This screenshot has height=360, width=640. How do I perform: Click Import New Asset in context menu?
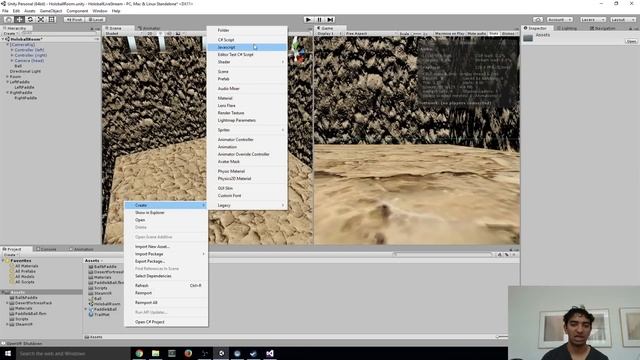click(x=166, y=247)
